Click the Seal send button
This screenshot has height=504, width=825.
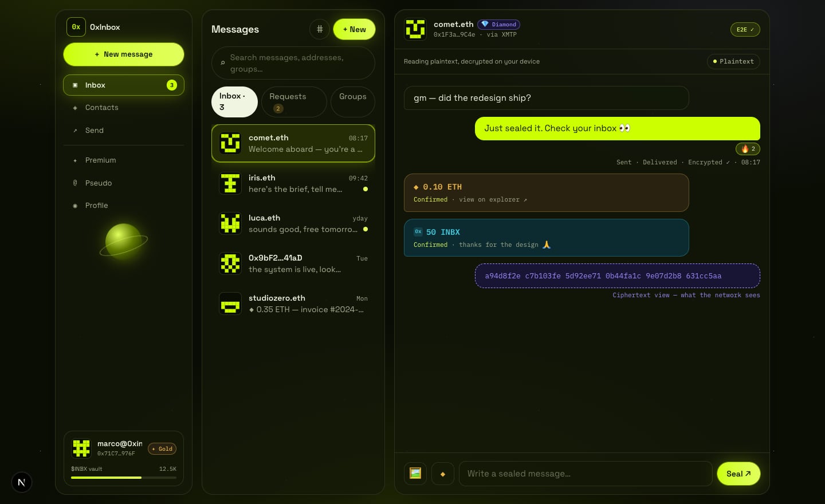tap(738, 474)
